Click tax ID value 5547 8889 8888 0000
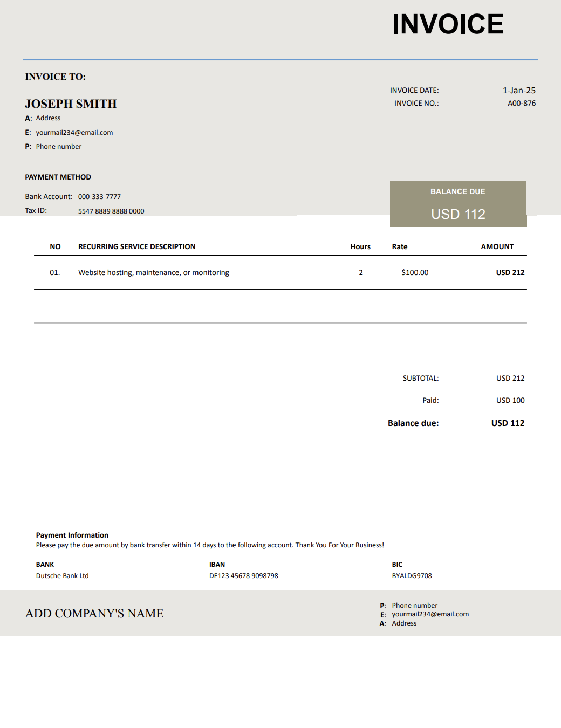 coord(111,211)
